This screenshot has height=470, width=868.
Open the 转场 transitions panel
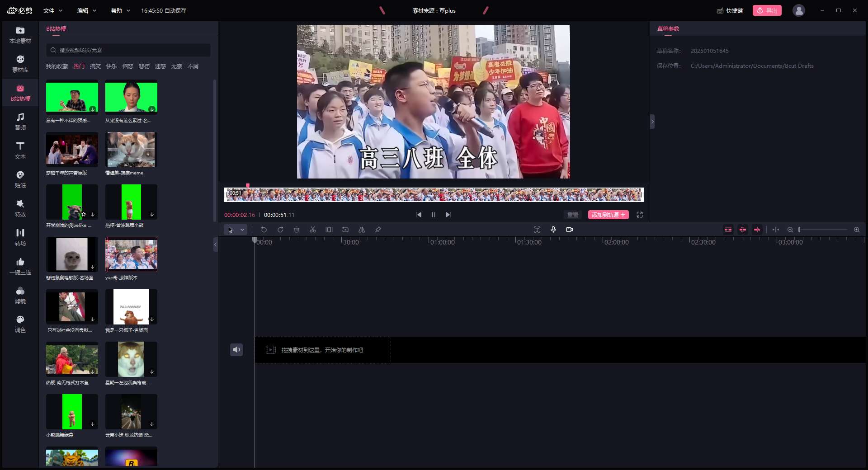click(20, 238)
